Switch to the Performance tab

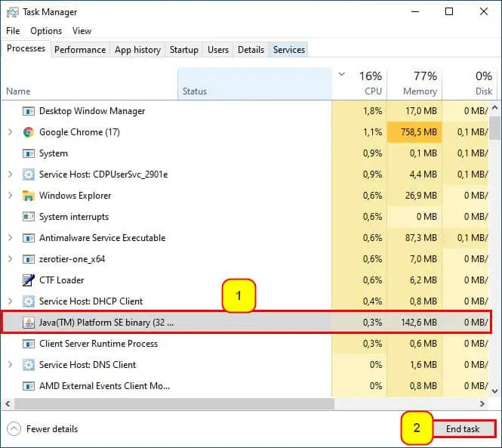pos(80,50)
